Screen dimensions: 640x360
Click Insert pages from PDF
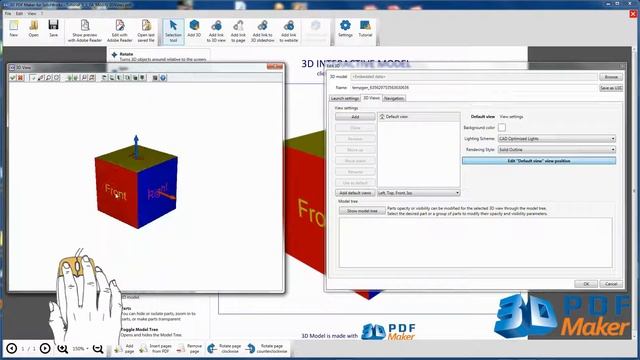point(155,349)
